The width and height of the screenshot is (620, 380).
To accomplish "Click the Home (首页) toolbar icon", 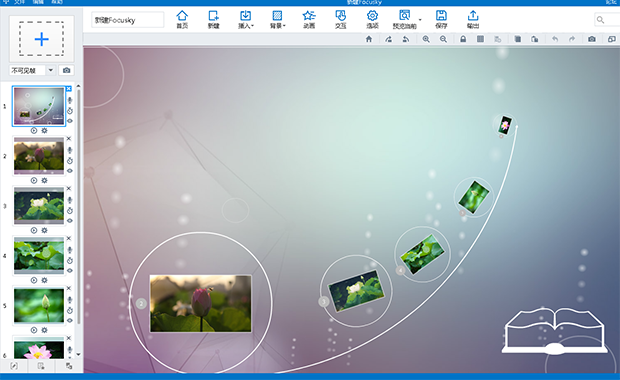I will tap(182, 19).
